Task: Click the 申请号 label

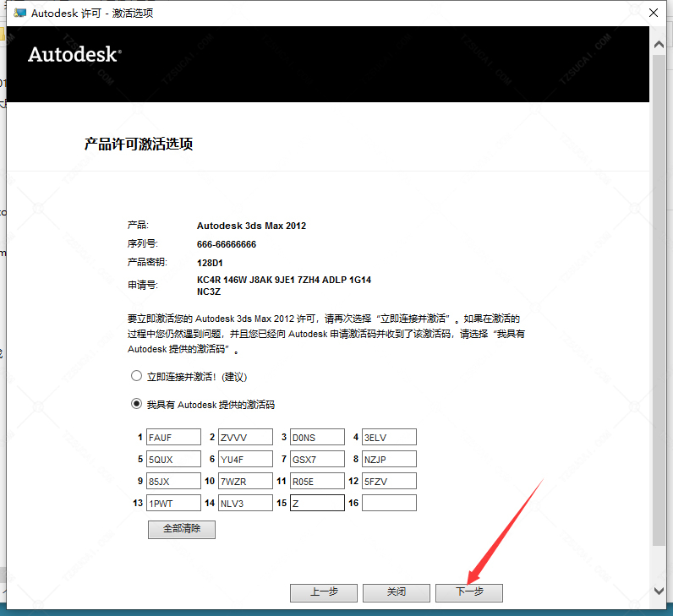Action: (143, 285)
